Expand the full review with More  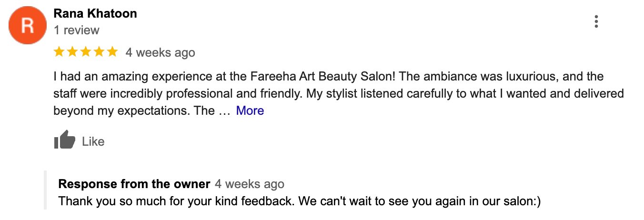tap(250, 111)
